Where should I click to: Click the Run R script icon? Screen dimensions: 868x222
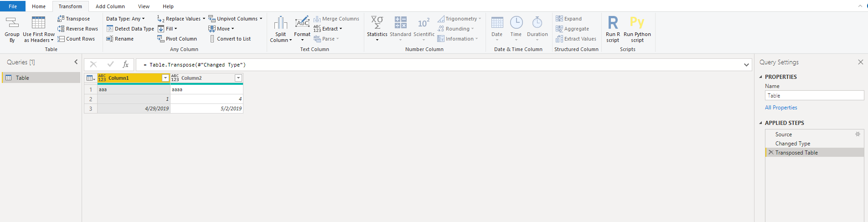613,22
